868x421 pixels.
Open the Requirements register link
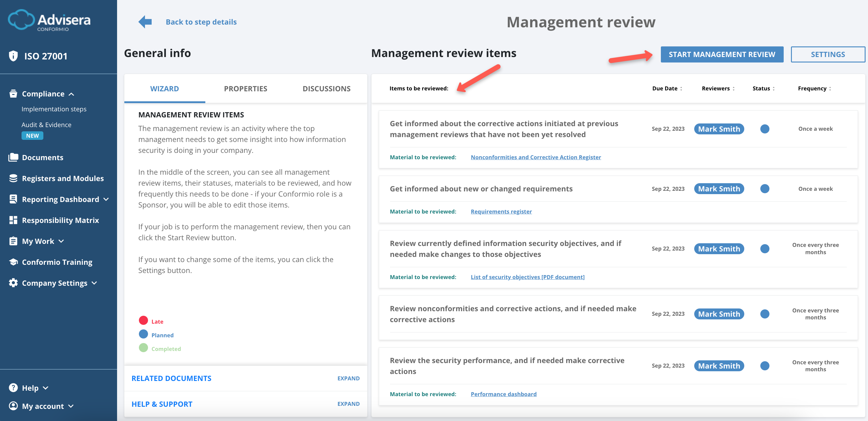pyautogui.click(x=501, y=211)
